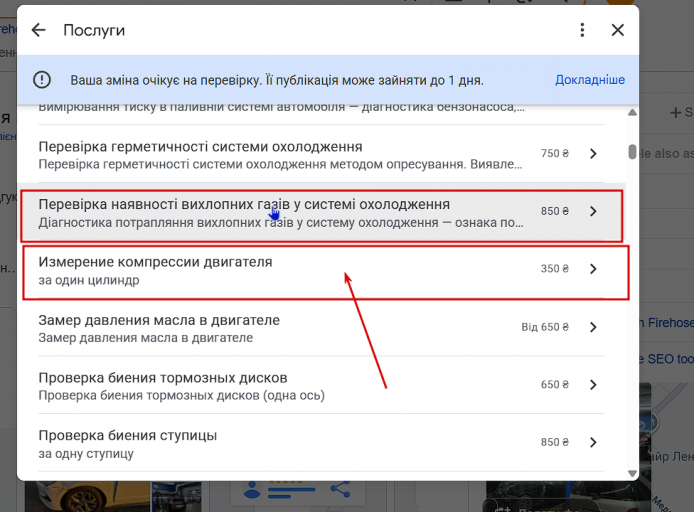
Task: Expand chevron for Перевірка наявності вихлопних газів
Action: [594, 211]
